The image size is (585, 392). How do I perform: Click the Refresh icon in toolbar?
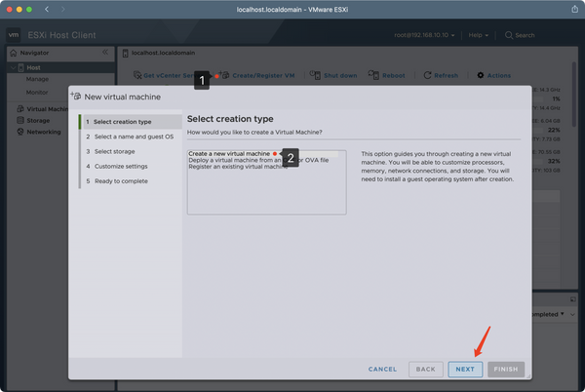tap(426, 75)
